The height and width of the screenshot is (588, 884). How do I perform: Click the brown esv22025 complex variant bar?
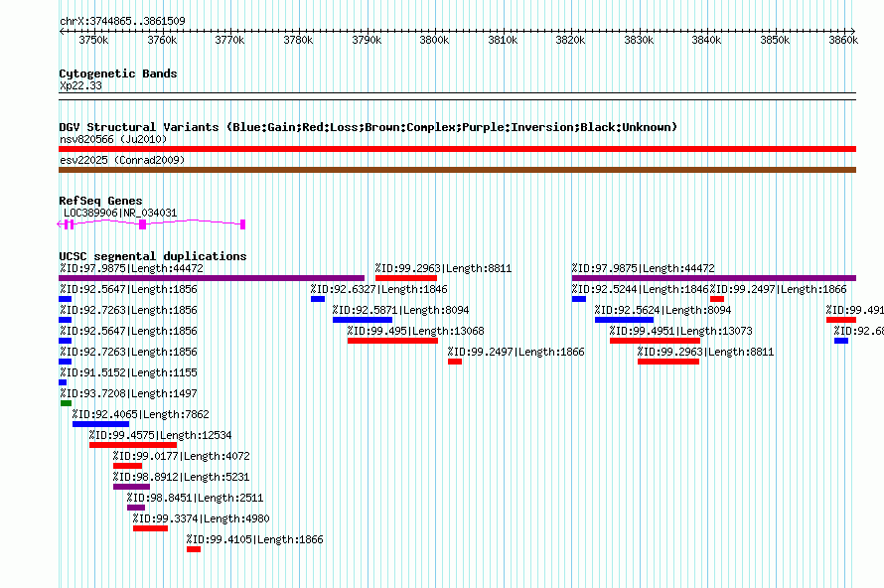click(x=457, y=170)
